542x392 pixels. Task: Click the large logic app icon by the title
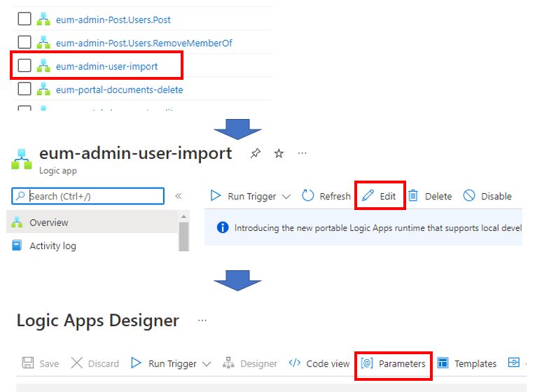22,159
